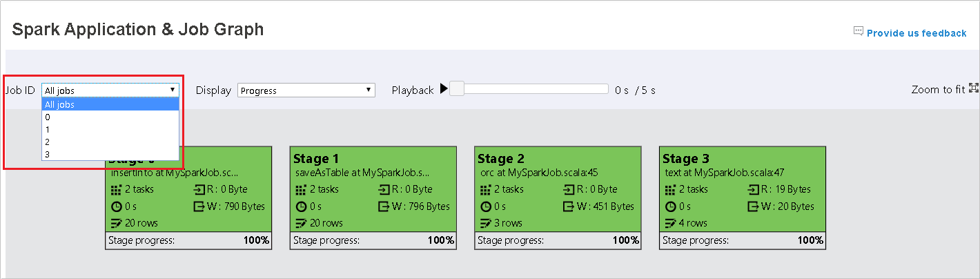Image resolution: width=980 pixels, height=279 pixels.
Task: Click the playback slider handle
Action: pyautogui.click(x=457, y=89)
